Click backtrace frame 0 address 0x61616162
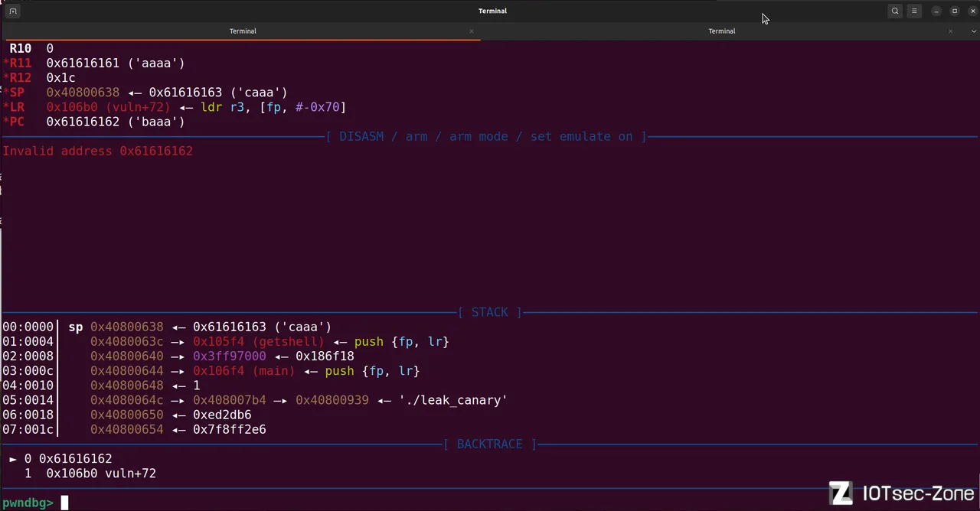 (75, 459)
